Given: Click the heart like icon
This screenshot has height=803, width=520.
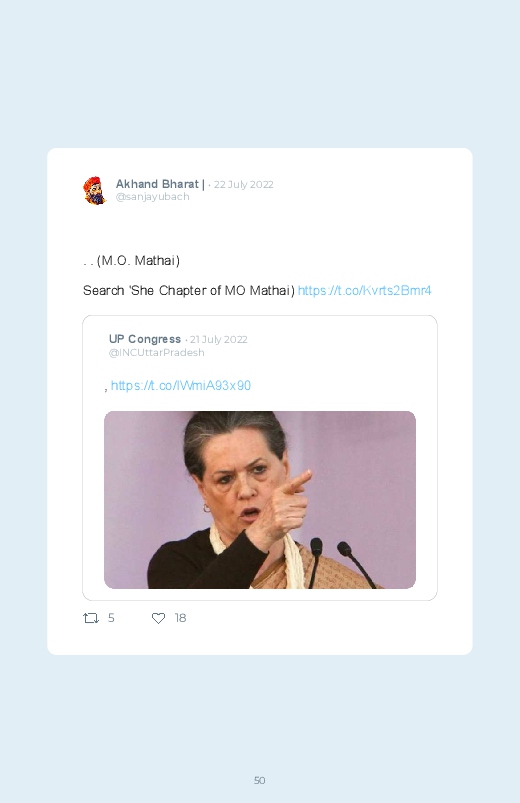Looking at the screenshot, I should 158,618.
